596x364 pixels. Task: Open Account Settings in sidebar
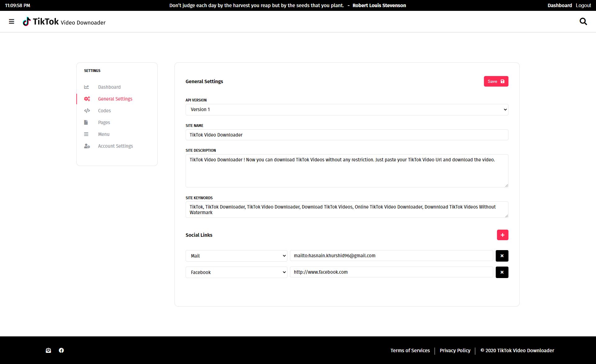click(115, 146)
